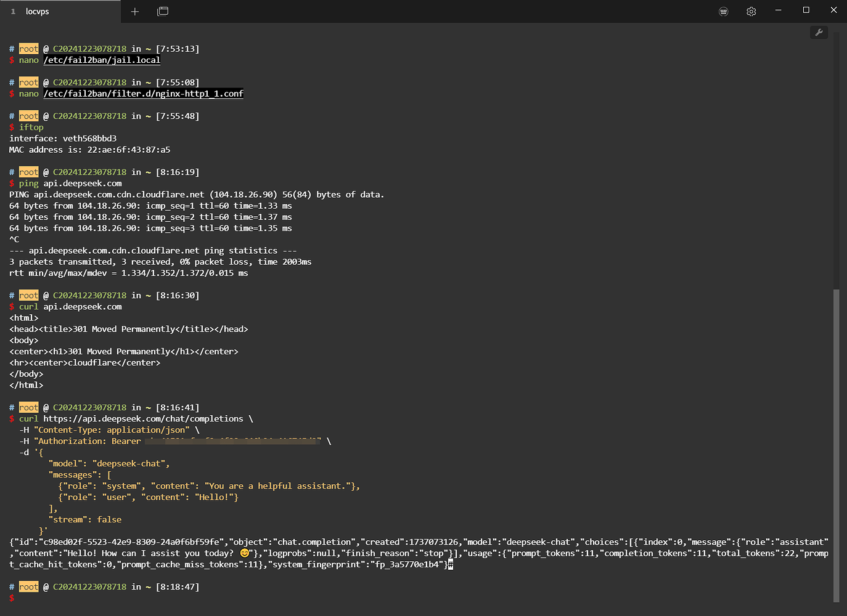Open terminal settings via gear icon
847x616 pixels.
tap(751, 11)
